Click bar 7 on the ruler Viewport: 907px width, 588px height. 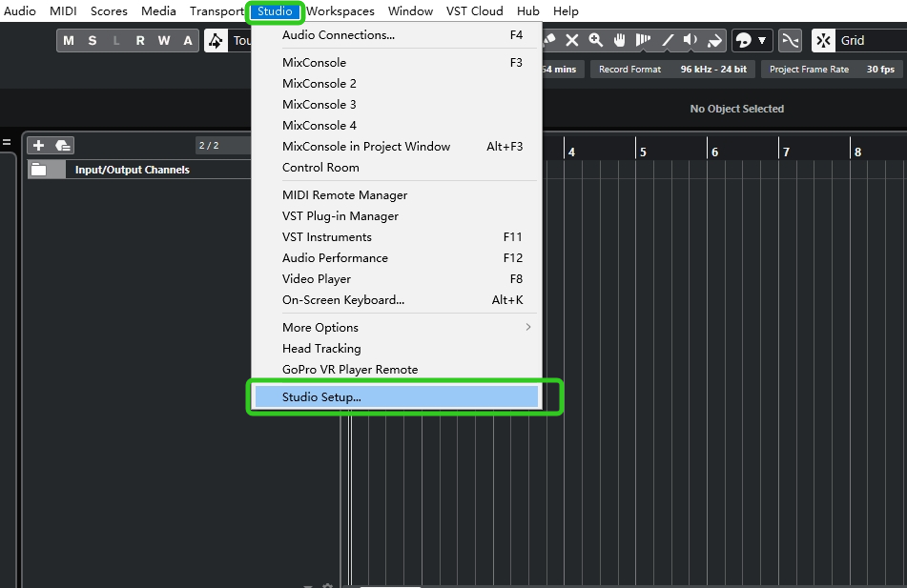tap(786, 152)
